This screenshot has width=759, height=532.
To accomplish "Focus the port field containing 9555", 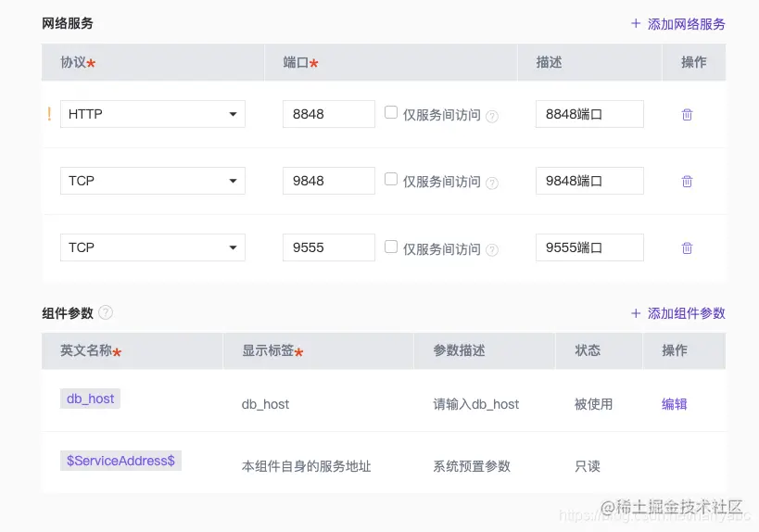I will coord(329,247).
